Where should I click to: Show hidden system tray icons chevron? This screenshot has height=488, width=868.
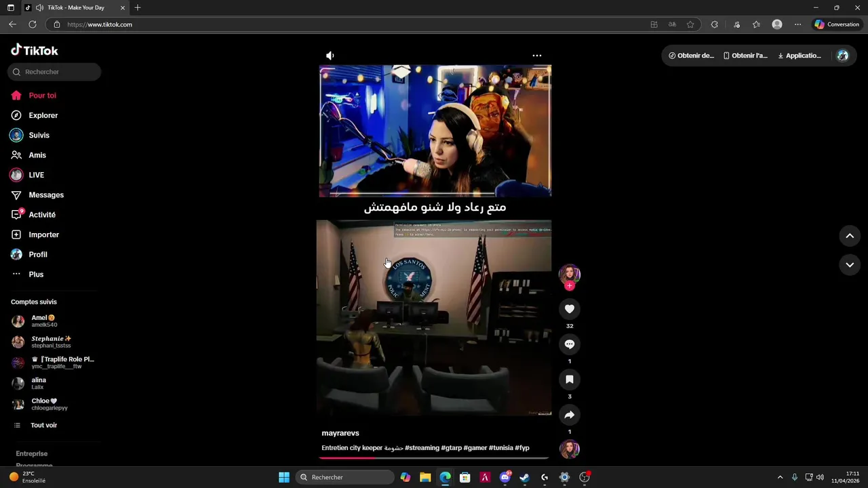780,477
